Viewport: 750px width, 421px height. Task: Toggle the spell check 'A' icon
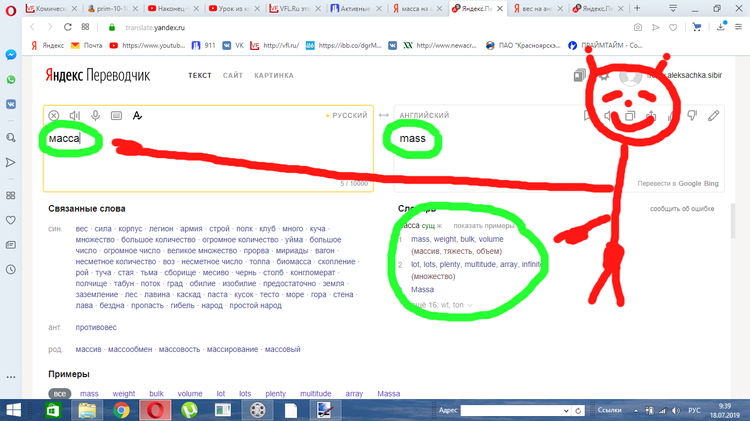coord(137,115)
